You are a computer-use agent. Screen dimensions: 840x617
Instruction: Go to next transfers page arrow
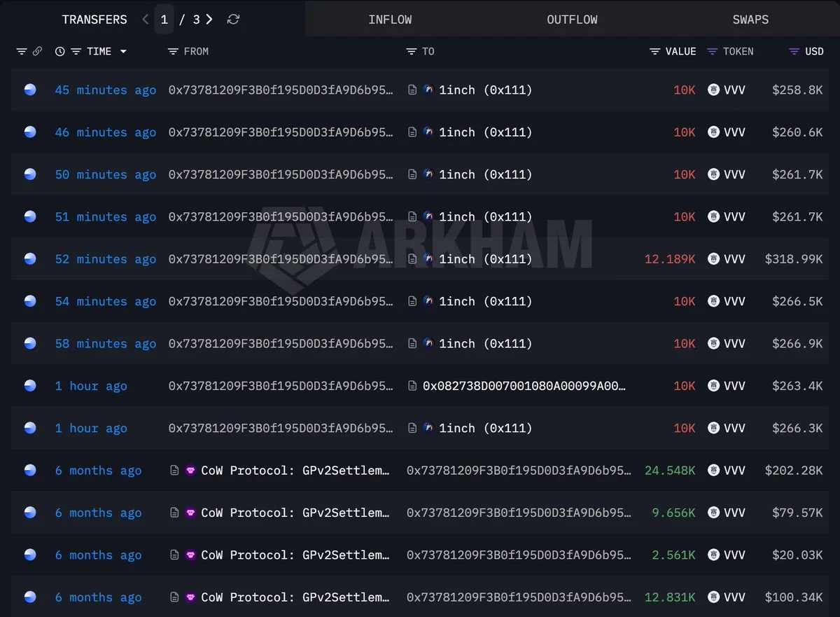(209, 20)
